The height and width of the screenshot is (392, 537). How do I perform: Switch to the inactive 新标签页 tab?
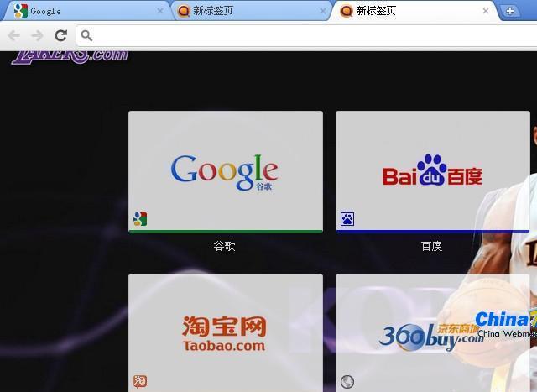(248, 11)
